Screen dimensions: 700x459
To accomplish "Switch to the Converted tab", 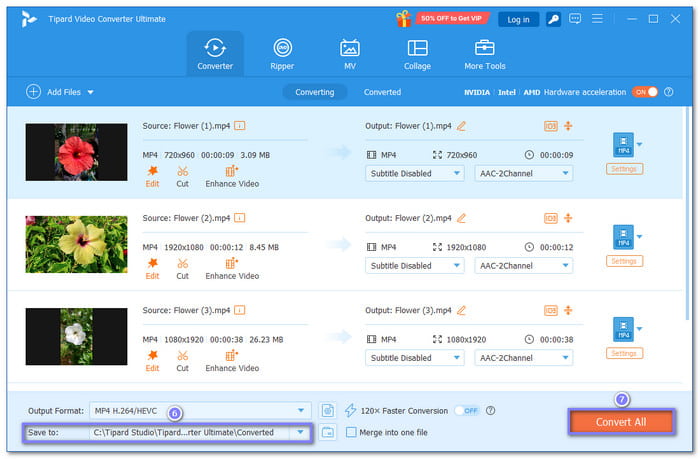I will 382,92.
